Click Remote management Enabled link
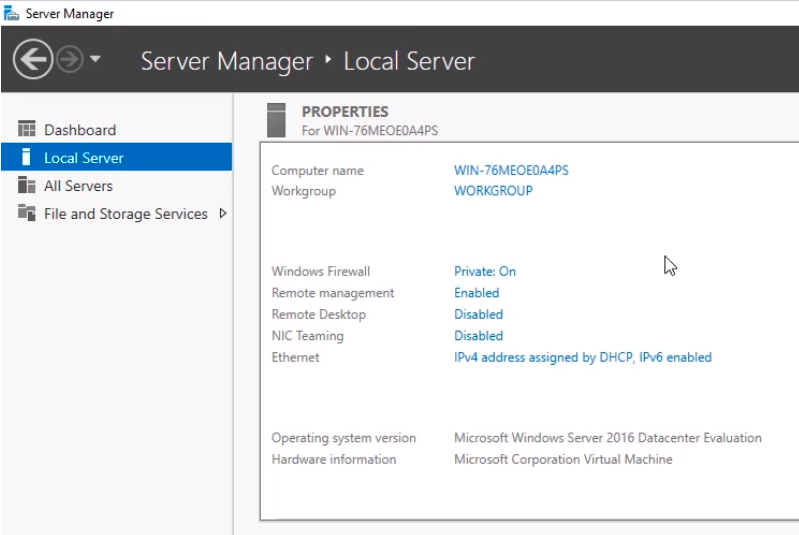The height and width of the screenshot is (535, 799). 476,293
